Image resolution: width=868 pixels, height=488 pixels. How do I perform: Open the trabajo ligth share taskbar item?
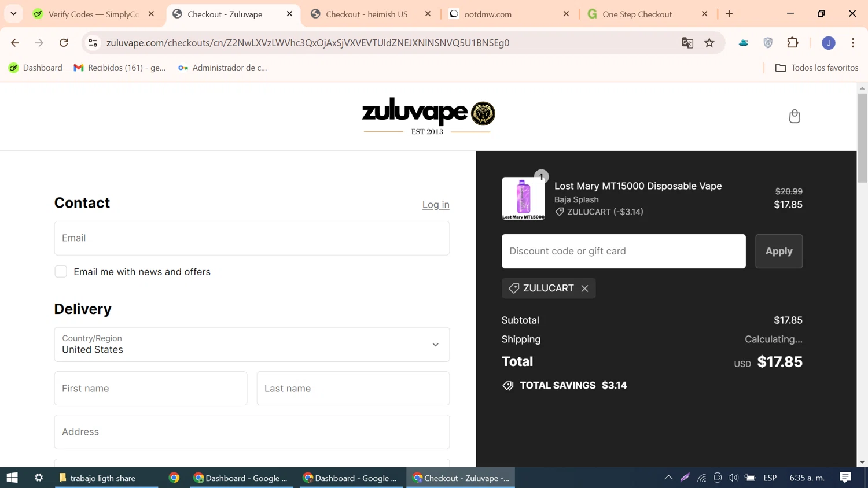tap(106, 478)
